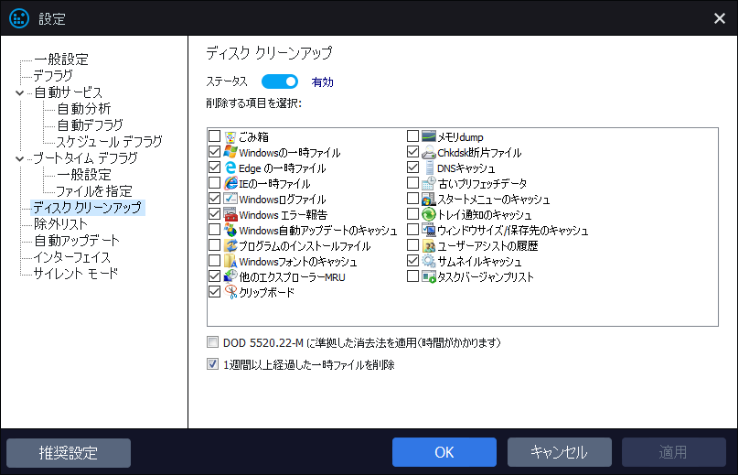Open 自動デフラグ settings page
738x475 pixels.
90,125
